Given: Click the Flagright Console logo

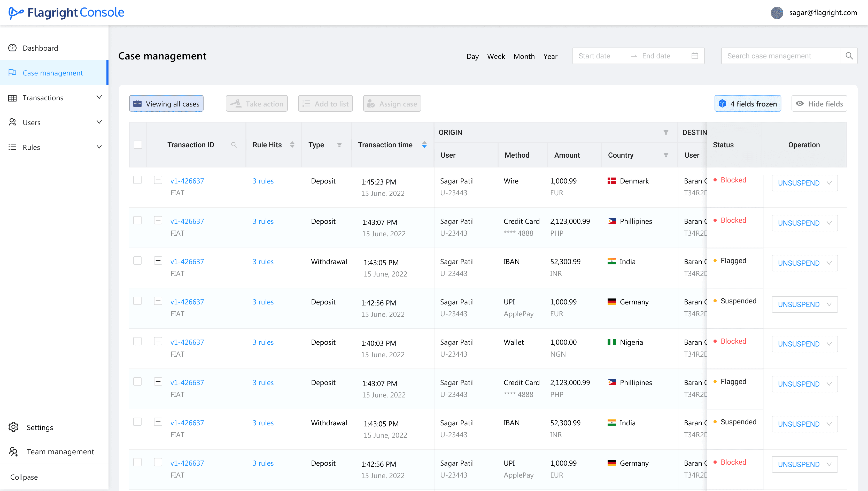Looking at the screenshot, I should 66,13.
